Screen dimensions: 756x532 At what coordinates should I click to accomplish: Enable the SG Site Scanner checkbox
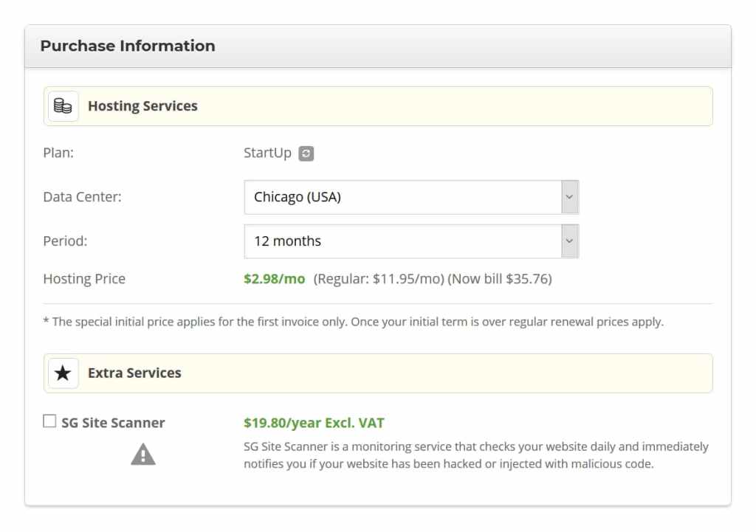coord(49,422)
